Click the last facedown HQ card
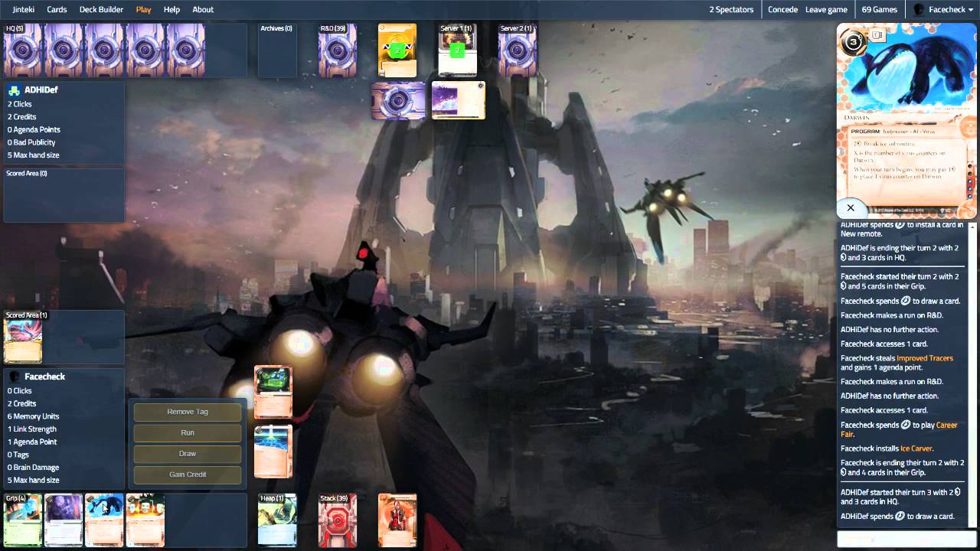Image resolution: width=980 pixels, height=551 pixels. (186, 51)
